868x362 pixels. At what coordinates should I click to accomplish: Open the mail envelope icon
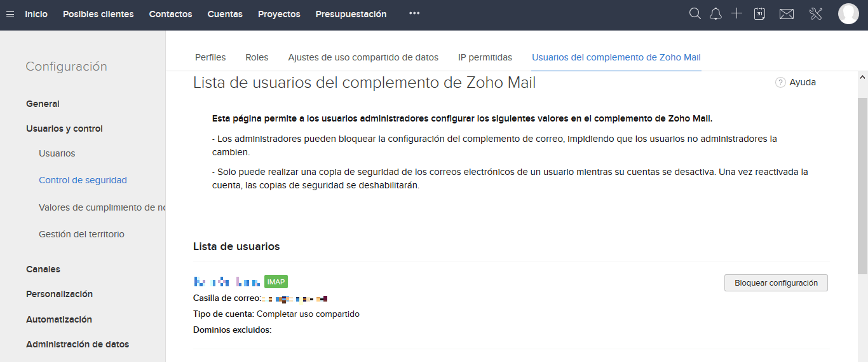click(x=787, y=14)
